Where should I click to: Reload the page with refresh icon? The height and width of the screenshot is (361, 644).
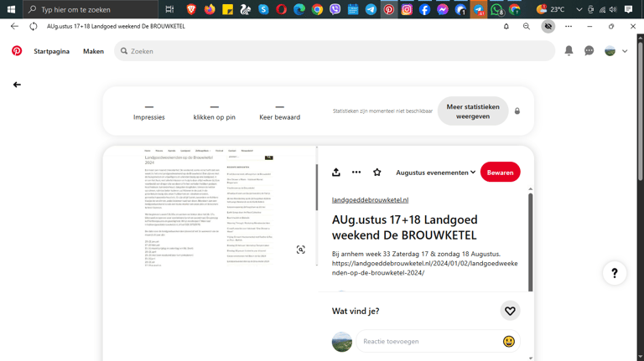[34, 26]
